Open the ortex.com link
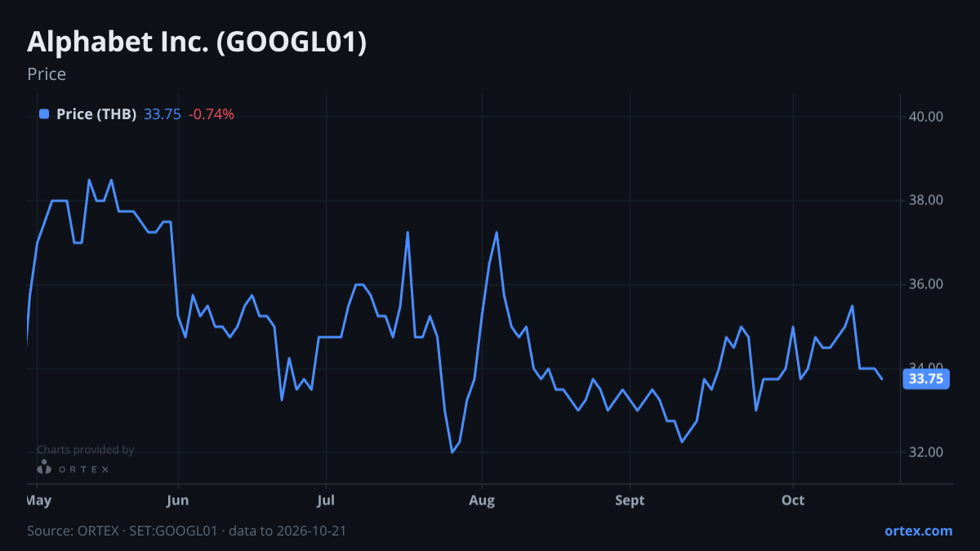The height and width of the screenshot is (551, 980). click(918, 531)
